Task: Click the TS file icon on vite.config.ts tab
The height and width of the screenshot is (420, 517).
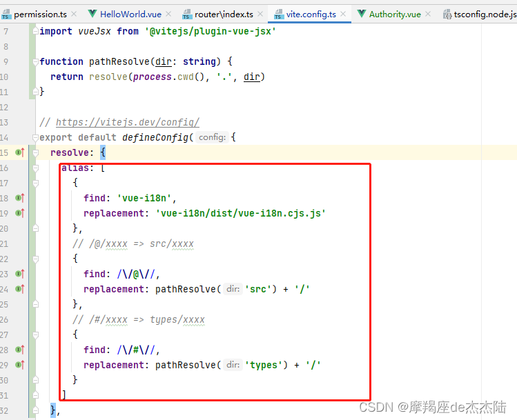Action: 279,14
